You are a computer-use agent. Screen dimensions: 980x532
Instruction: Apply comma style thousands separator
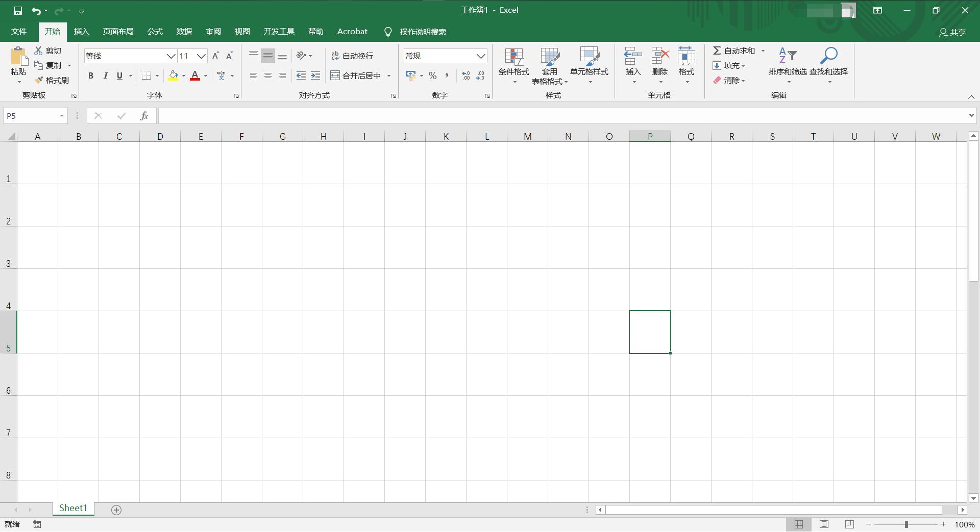(x=447, y=75)
